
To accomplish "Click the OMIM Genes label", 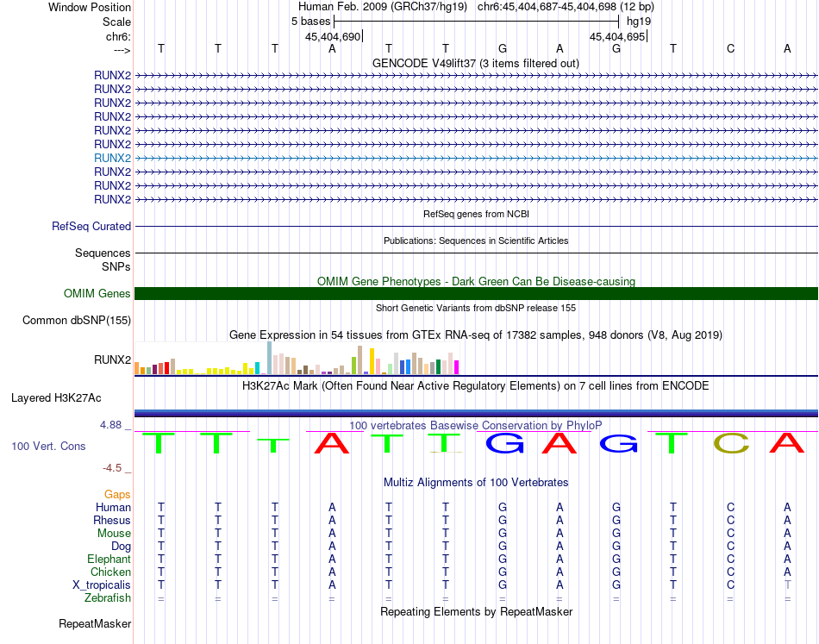I will 97,293.
